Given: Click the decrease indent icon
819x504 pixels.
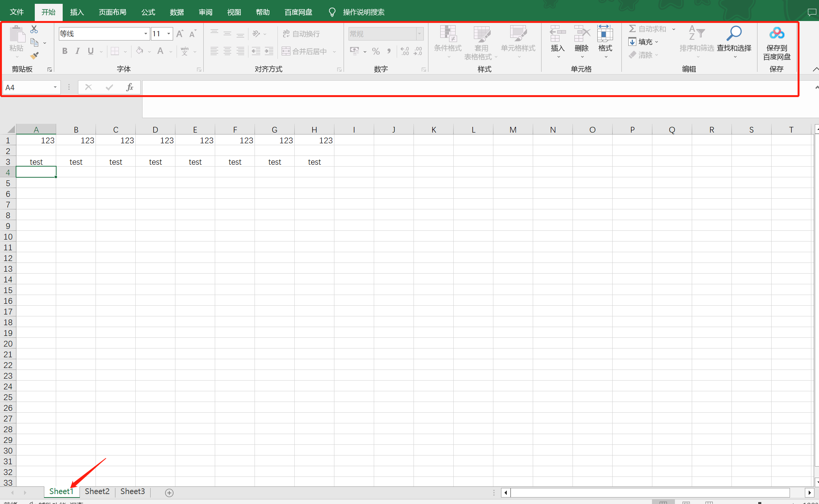Looking at the screenshot, I should point(256,51).
